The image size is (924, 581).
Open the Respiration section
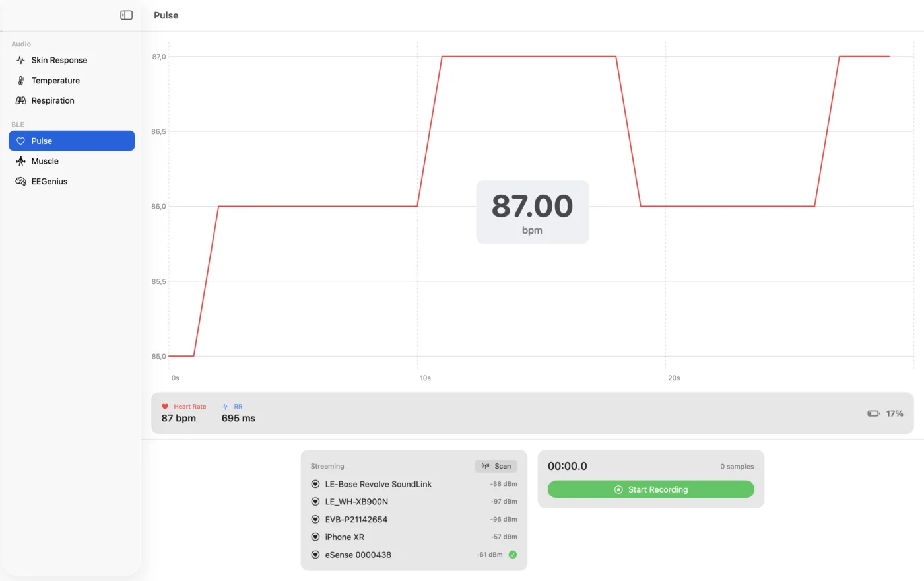(71, 100)
